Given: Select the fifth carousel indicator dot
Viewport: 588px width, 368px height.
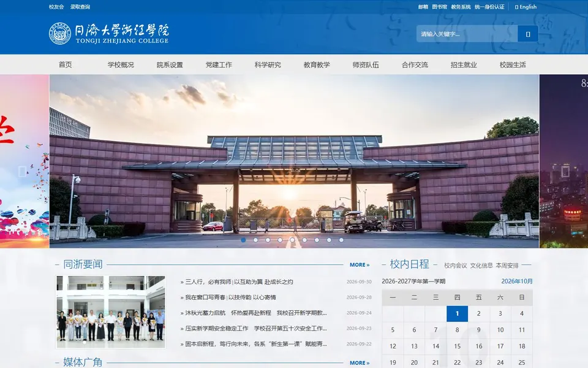Looking at the screenshot, I should point(292,240).
